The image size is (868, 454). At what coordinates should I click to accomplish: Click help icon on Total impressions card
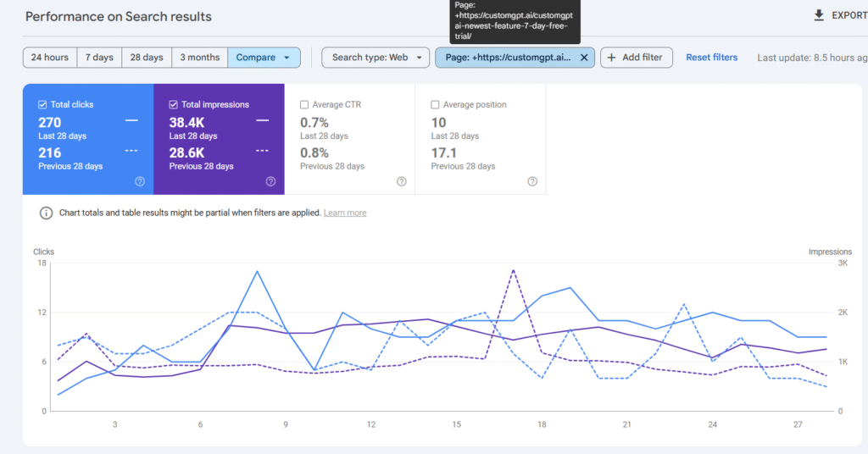270,181
